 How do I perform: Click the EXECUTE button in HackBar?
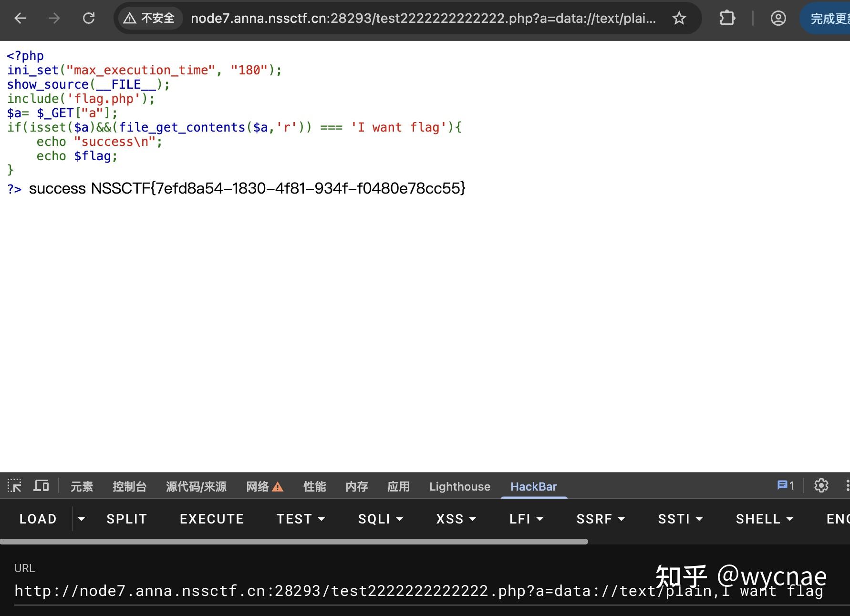point(211,519)
